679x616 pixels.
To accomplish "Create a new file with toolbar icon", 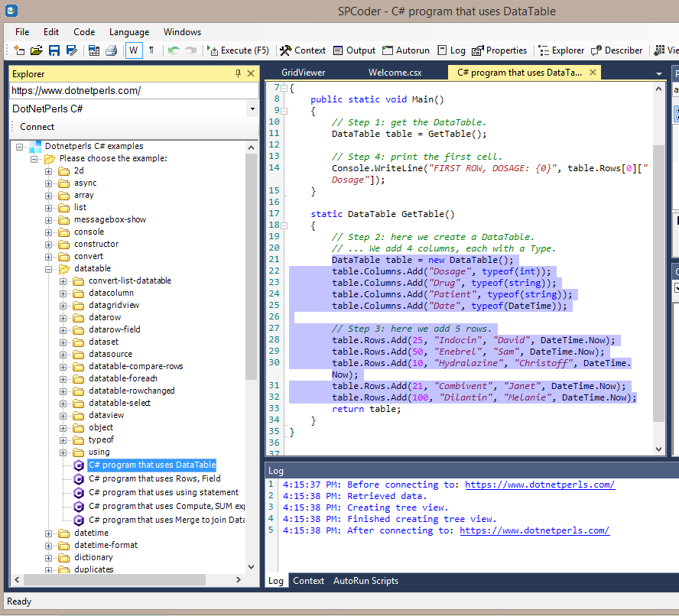I will click(x=19, y=50).
